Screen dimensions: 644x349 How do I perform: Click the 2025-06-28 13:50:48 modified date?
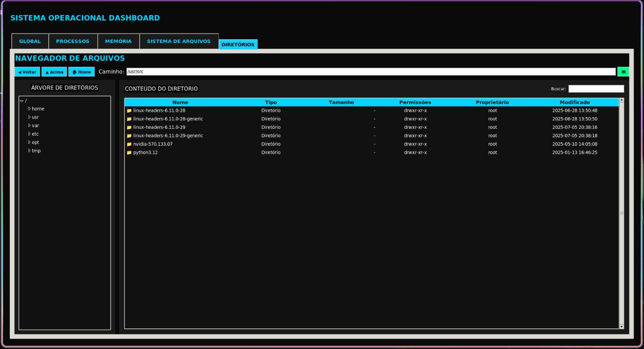click(x=575, y=110)
